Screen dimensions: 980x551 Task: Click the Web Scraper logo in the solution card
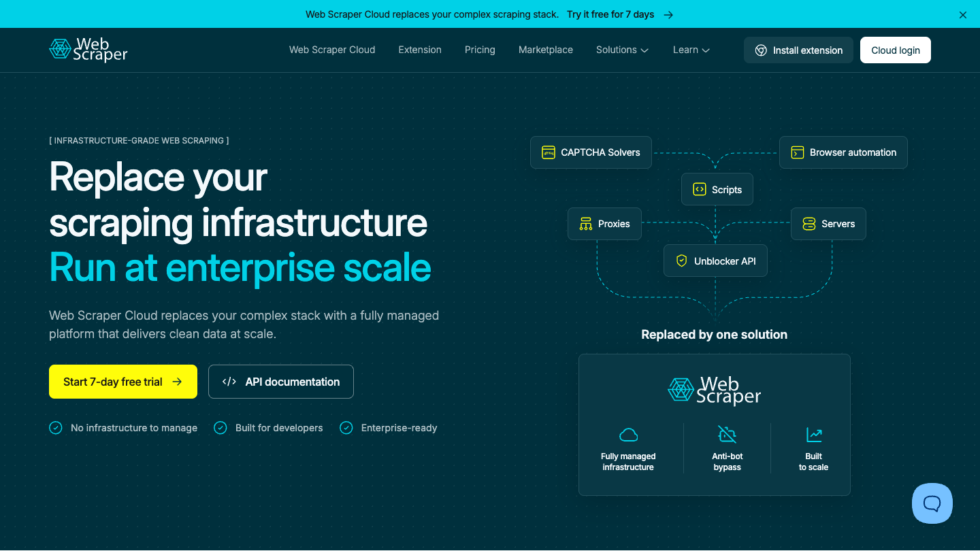(x=715, y=390)
